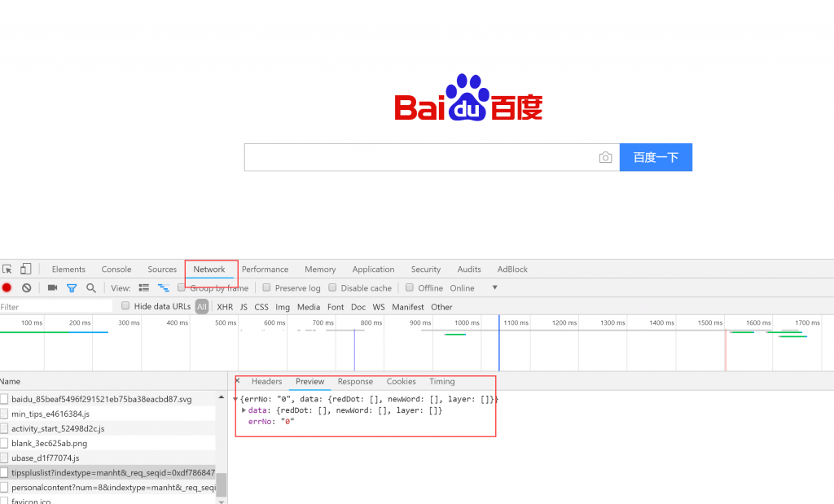This screenshot has height=504, width=834.
Task: Enable Preserve log checkbox
Action: tap(266, 287)
